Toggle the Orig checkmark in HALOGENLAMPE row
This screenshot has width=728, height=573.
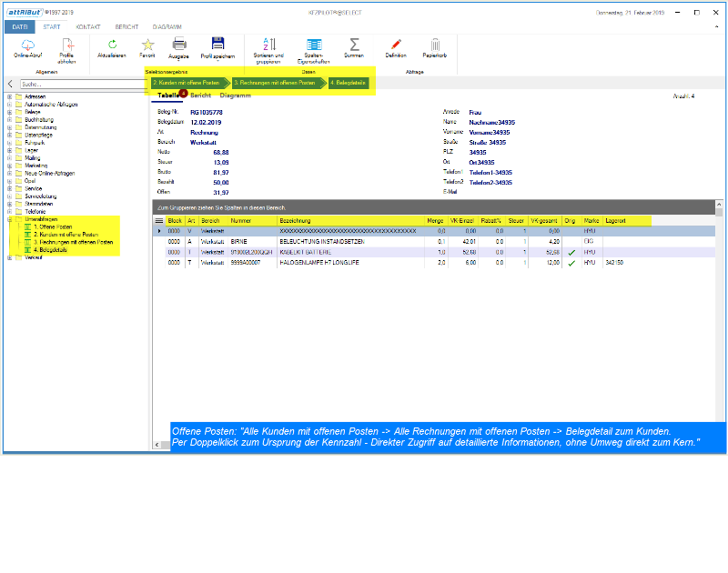point(571,263)
